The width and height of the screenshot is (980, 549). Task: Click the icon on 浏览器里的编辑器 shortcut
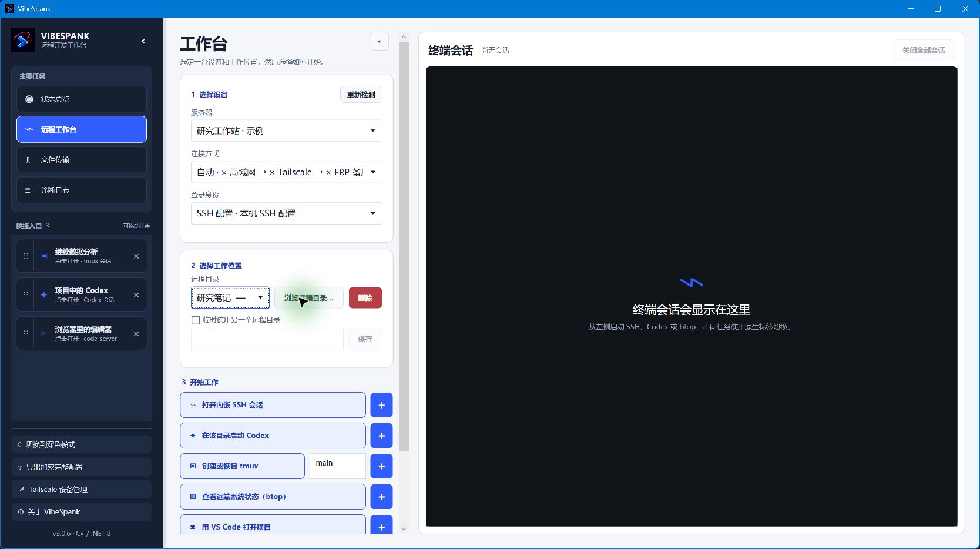(x=43, y=333)
